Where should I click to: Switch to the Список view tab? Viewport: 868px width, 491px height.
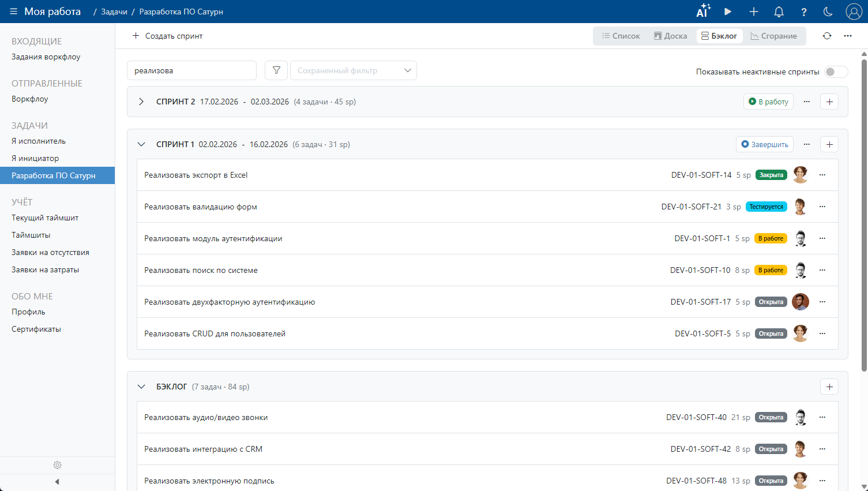[x=621, y=36]
